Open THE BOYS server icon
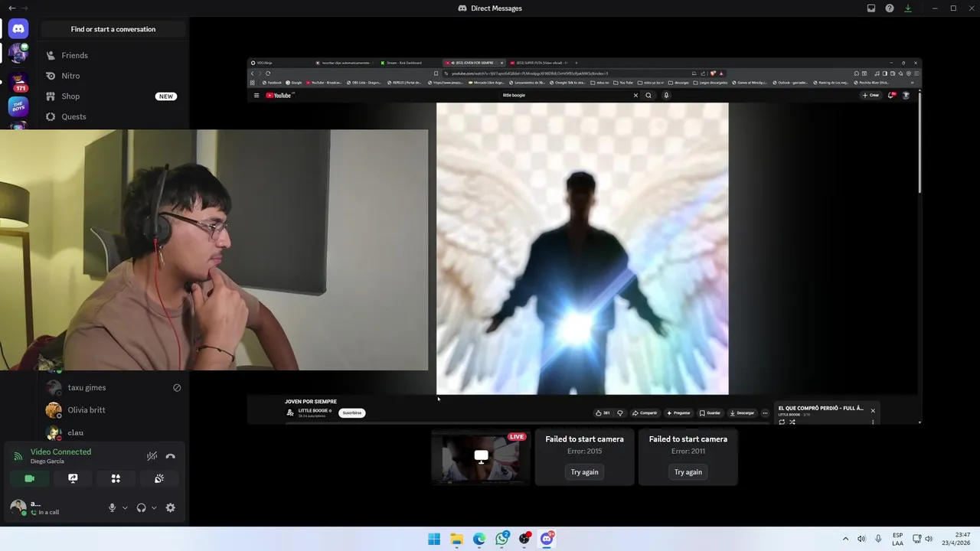The width and height of the screenshot is (980, 551). (18, 106)
